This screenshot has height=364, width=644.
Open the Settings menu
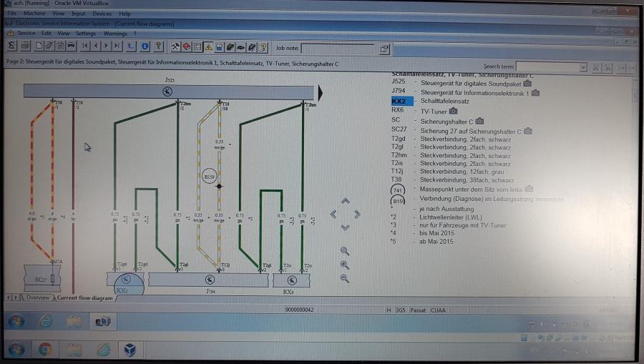tap(86, 33)
